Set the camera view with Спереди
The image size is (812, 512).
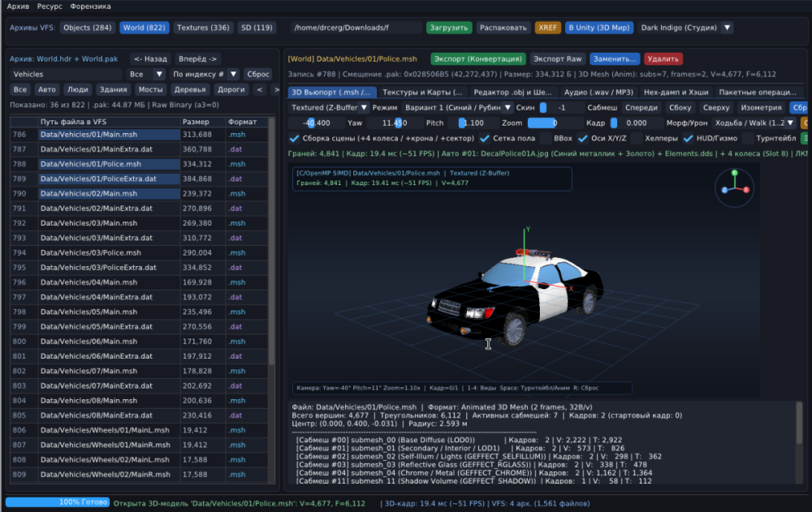pos(641,108)
